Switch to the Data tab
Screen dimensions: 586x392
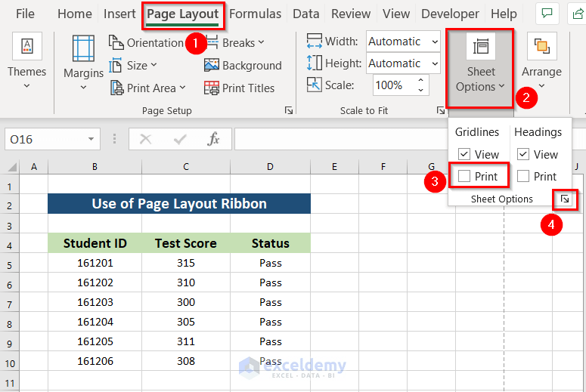[306, 14]
